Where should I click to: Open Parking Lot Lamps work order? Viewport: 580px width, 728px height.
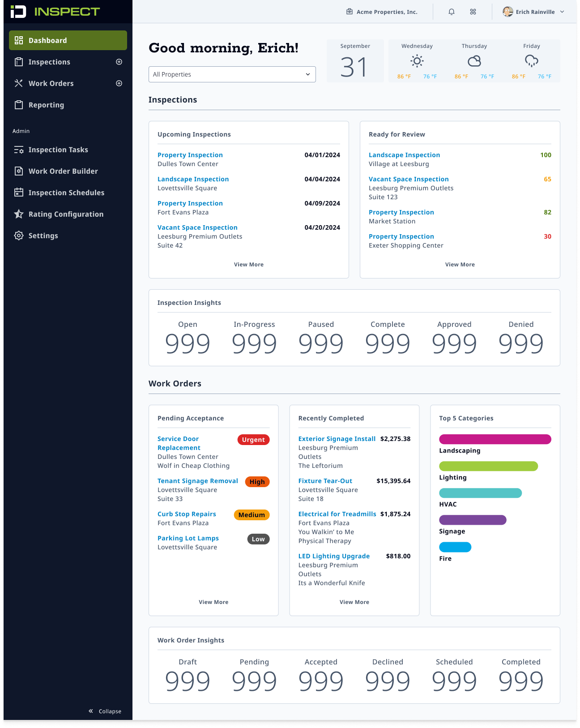pyautogui.click(x=188, y=538)
